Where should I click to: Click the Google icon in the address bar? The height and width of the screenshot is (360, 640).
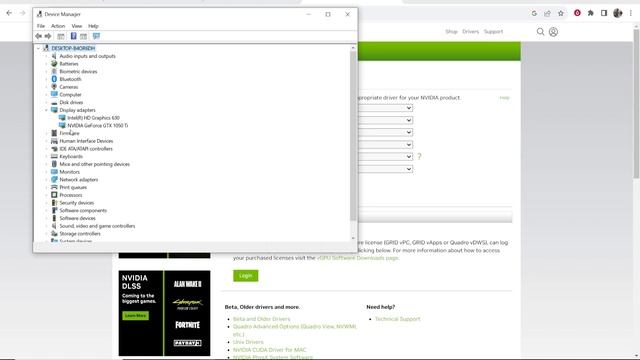tap(534, 13)
